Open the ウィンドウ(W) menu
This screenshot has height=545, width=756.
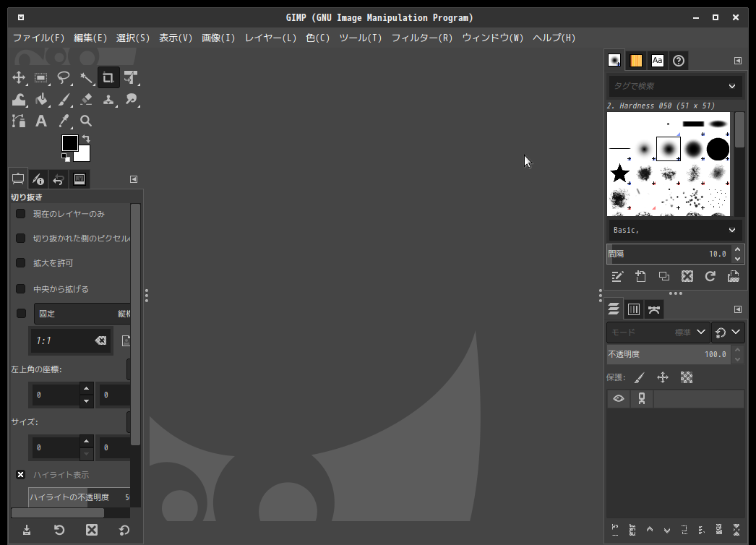pyautogui.click(x=493, y=38)
